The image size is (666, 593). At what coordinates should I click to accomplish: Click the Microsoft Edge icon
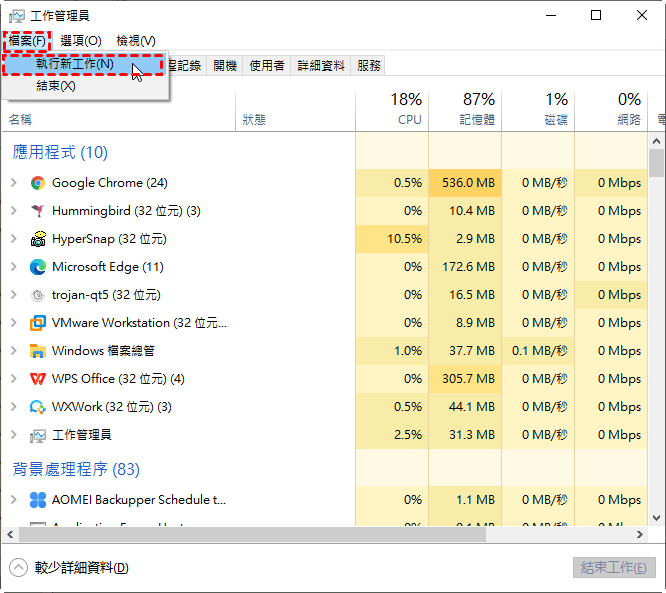point(38,267)
